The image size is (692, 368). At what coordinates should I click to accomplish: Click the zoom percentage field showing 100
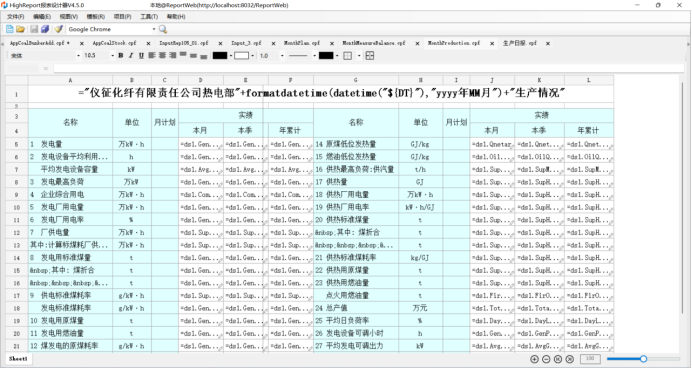coord(590,359)
